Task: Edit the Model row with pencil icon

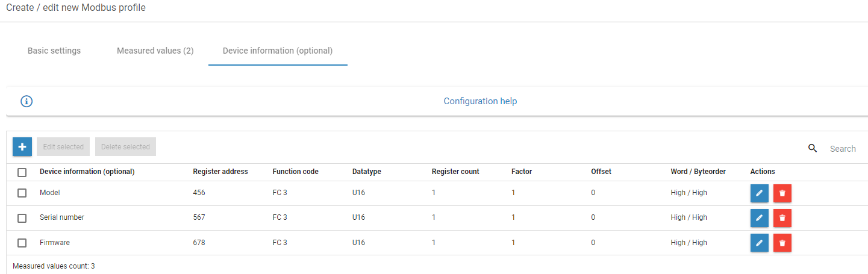Action: tap(759, 193)
